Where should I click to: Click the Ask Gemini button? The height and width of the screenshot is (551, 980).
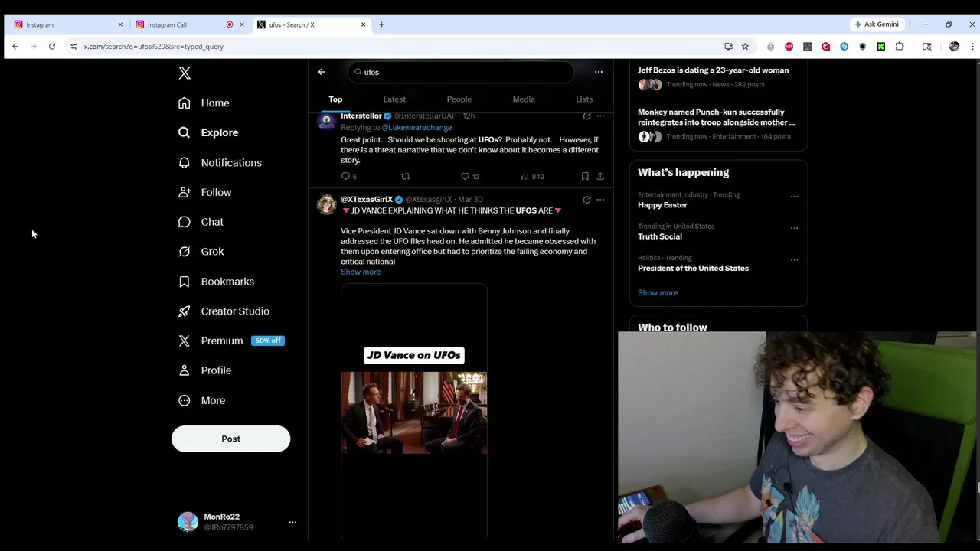[877, 24]
